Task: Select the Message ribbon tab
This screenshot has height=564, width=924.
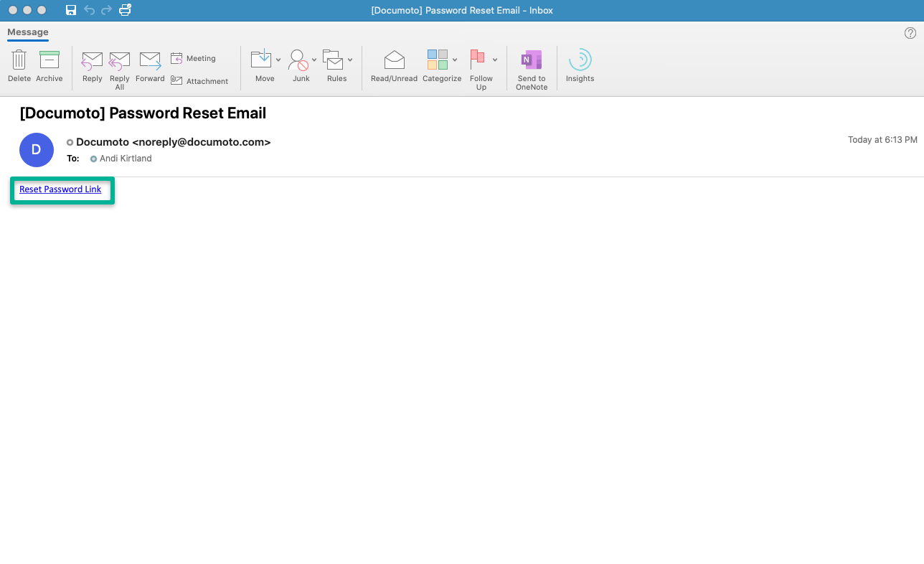Action: click(28, 32)
